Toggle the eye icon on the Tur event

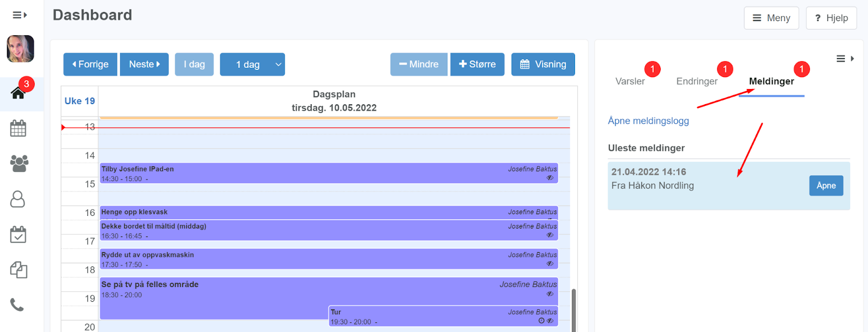click(550, 321)
